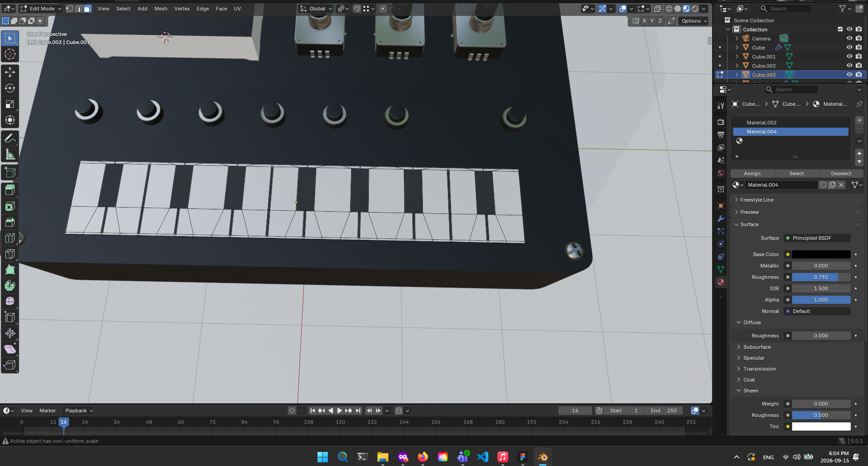Viewport: 868px width, 466px height.
Task: Select the Annotate pencil tool
Action: pos(10,138)
